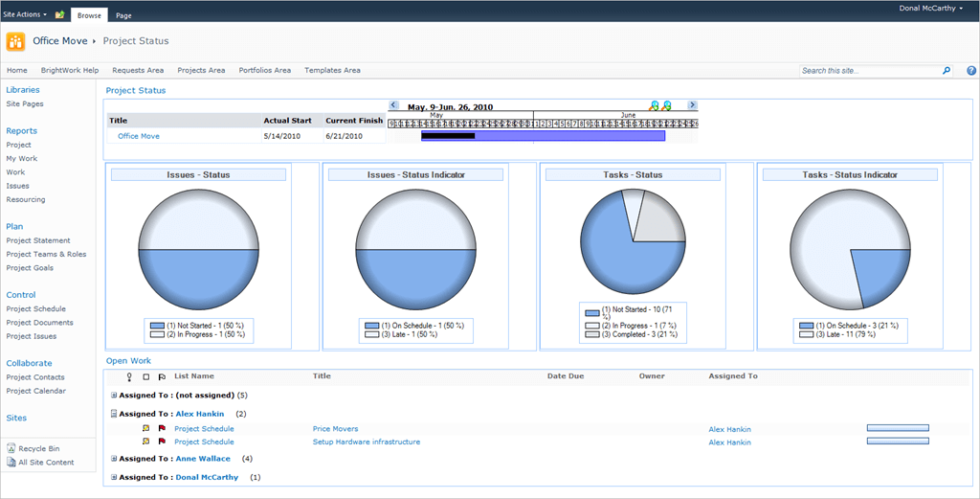Click the orange Office Move site logo

[x=15, y=41]
